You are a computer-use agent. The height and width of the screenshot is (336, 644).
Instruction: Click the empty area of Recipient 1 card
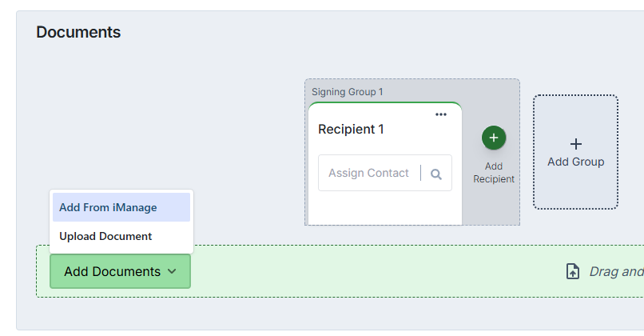[x=385, y=207]
